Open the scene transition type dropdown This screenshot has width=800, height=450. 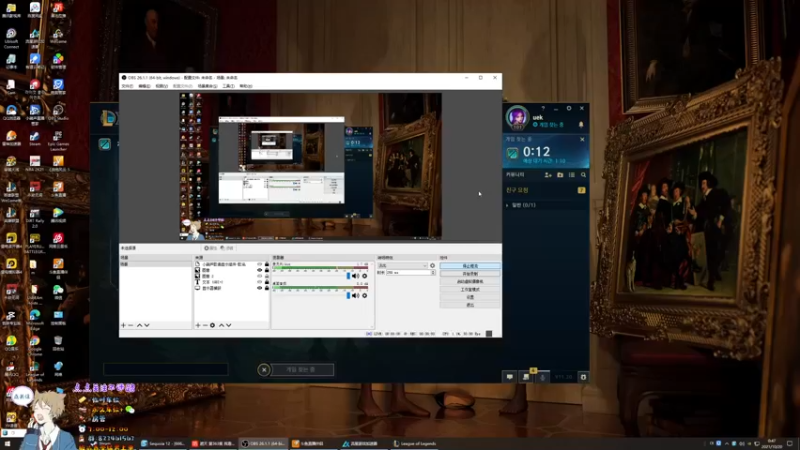402,266
